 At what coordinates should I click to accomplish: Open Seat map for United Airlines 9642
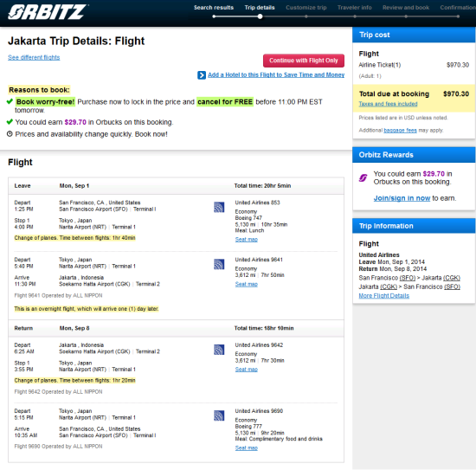pyautogui.click(x=246, y=370)
